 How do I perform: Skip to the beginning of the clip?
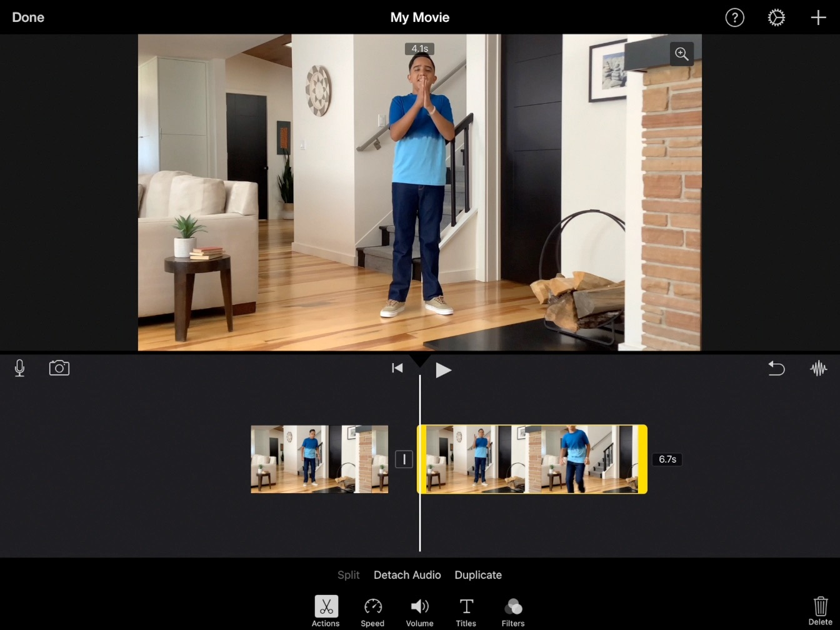pos(397,368)
